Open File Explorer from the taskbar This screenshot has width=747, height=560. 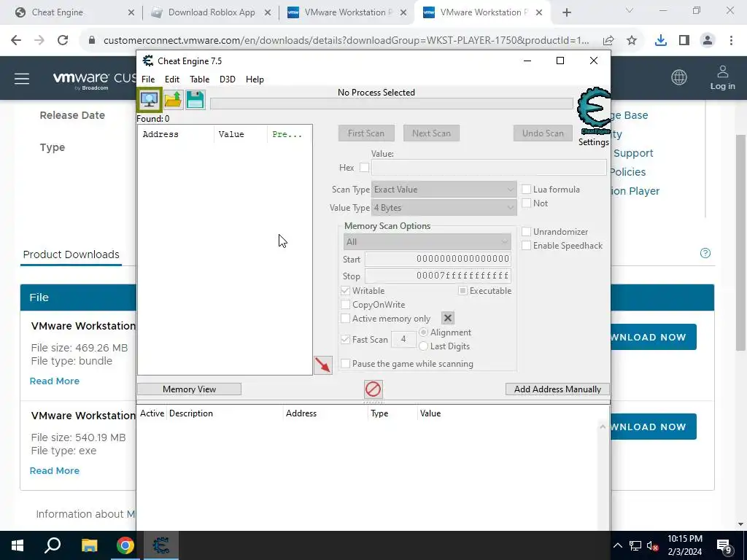click(89, 545)
